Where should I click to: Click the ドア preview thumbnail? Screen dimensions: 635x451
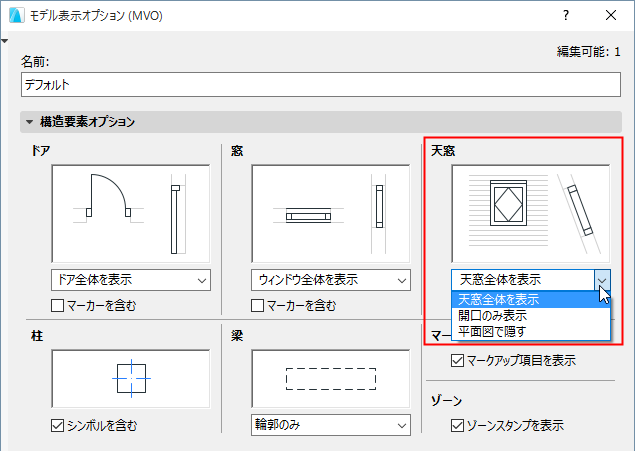tap(131, 214)
